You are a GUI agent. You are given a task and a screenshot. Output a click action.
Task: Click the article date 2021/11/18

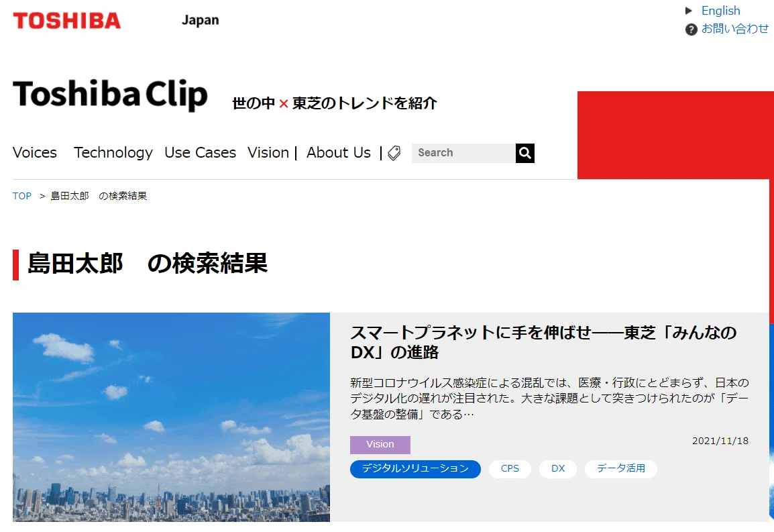pos(720,441)
